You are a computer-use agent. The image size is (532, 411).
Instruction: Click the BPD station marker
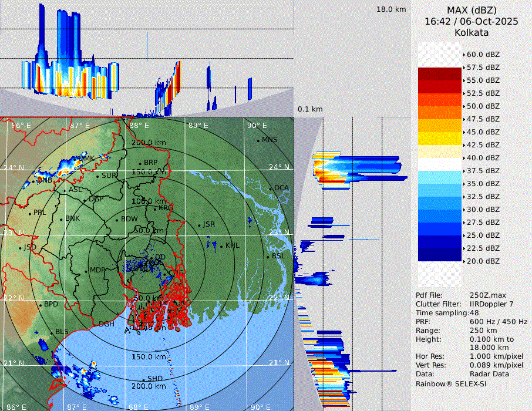[x=40, y=305]
